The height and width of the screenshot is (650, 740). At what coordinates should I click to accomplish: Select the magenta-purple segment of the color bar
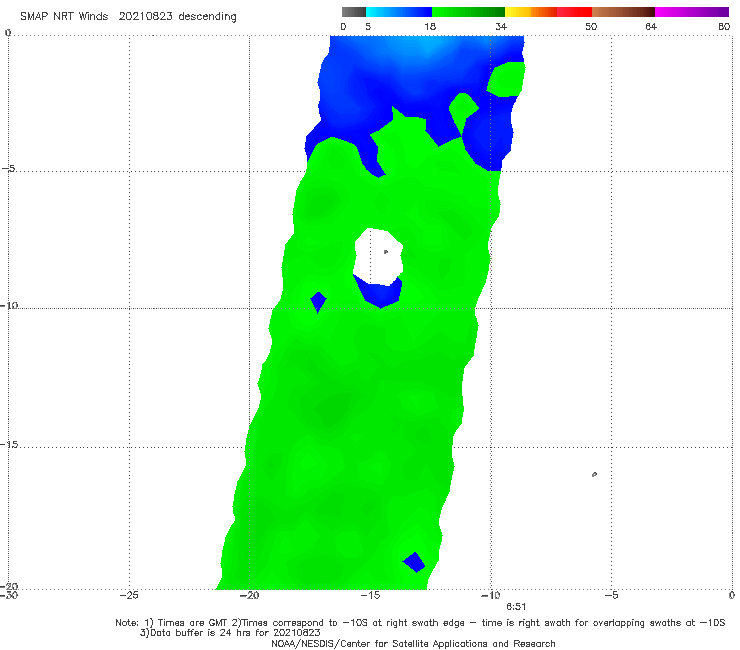pyautogui.click(x=692, y=12)
